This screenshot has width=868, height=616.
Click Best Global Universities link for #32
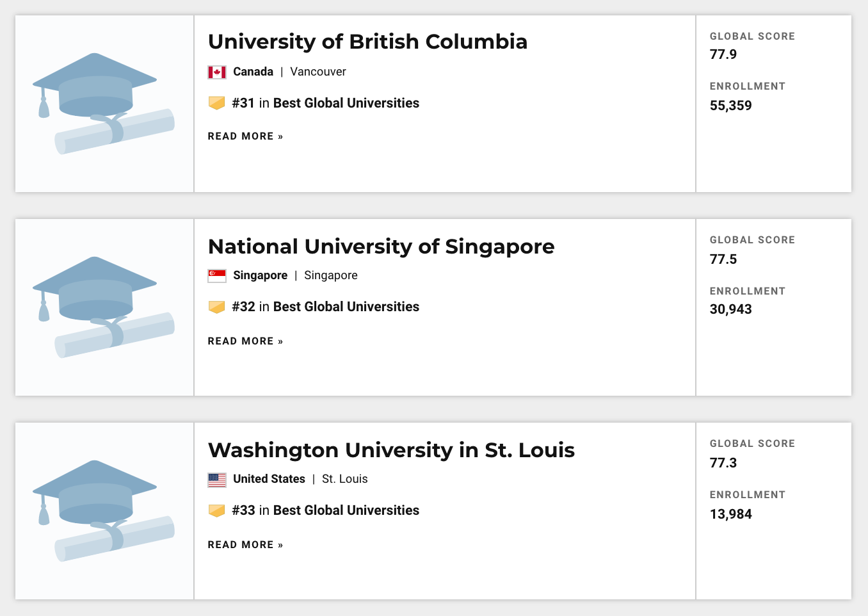point(346,307)
